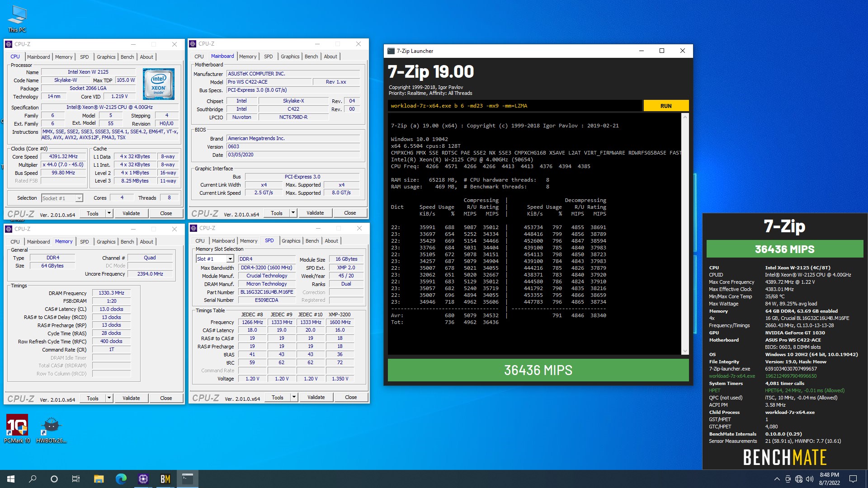
Task: Expand Tools dropdown arrow in Mainboard window
Action: (293, 213)
